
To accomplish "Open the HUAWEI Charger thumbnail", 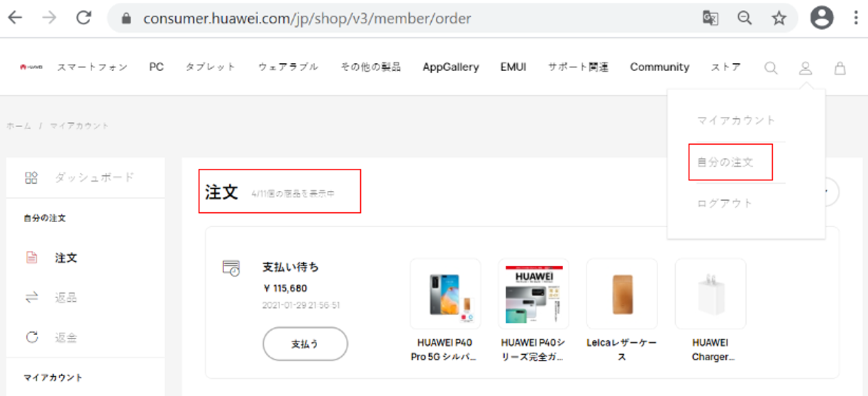I will click(x=711, y=294).
